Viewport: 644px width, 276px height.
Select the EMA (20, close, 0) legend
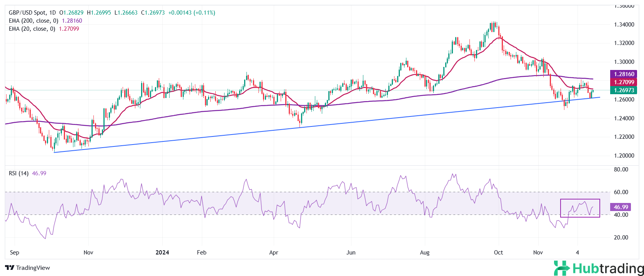(x=32, y=29)
